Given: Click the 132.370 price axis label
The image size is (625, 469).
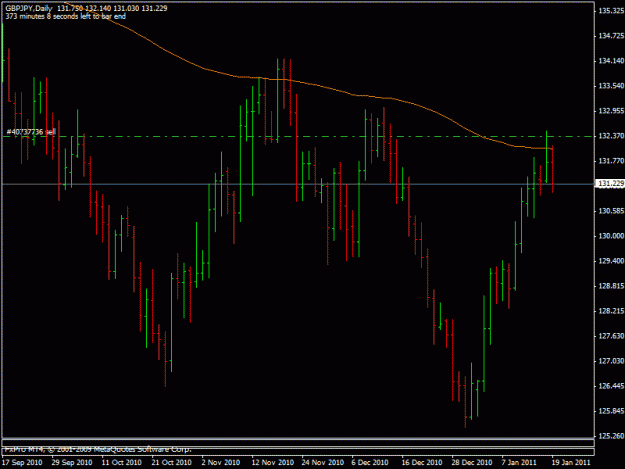Looking at the screenshot, I should pos(611,136).
